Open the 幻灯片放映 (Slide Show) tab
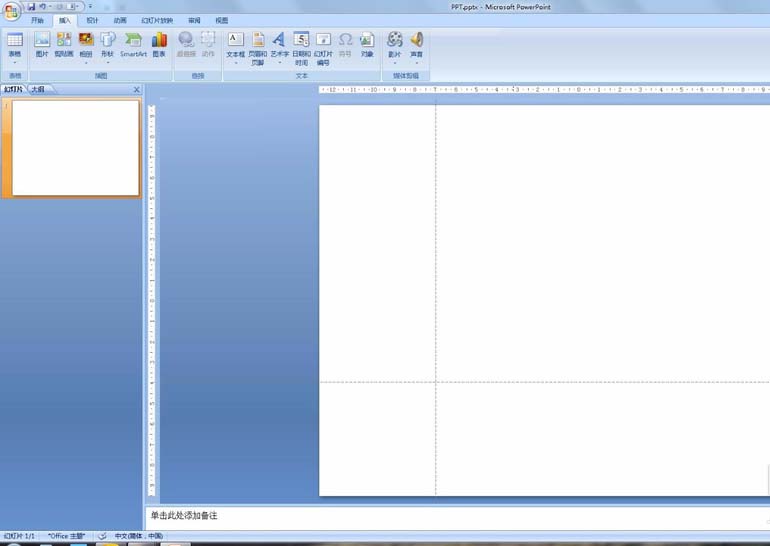 [157, 21]
